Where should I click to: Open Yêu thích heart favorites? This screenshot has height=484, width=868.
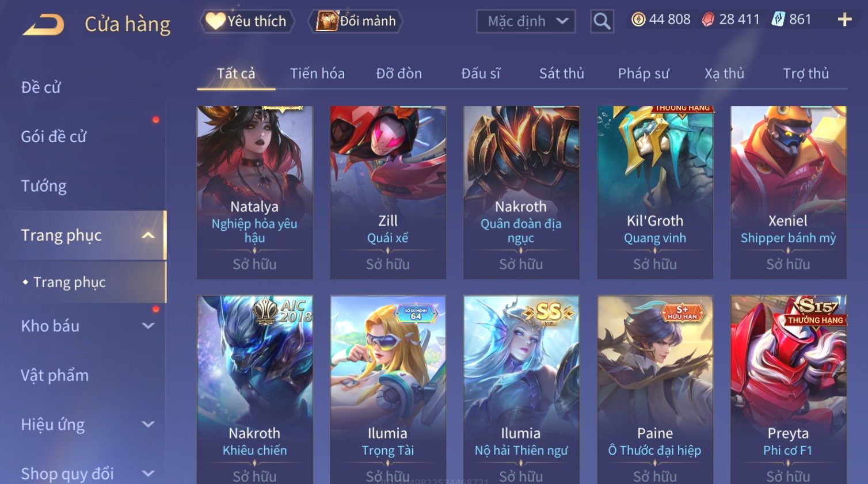coord(247,21)
